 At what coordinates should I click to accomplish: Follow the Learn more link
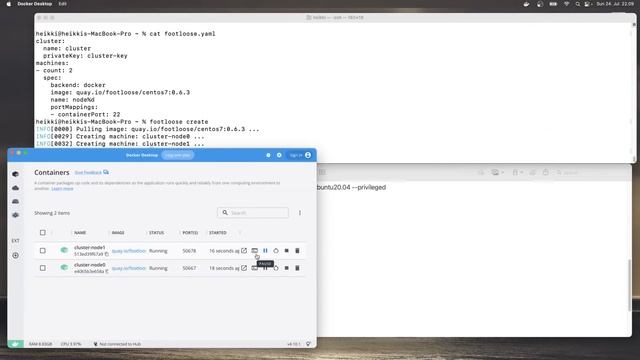(x=62, y=189)
